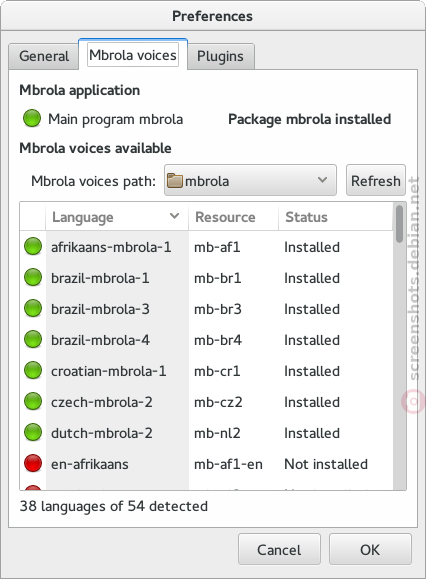Click the voices list vertical scrollbar thumb

[399, 224]
